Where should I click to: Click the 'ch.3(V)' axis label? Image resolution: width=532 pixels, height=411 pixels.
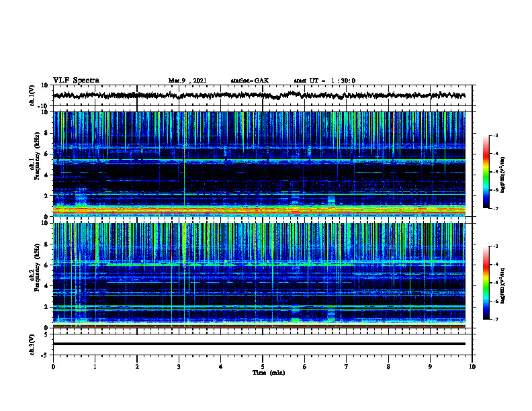point(32,345)
